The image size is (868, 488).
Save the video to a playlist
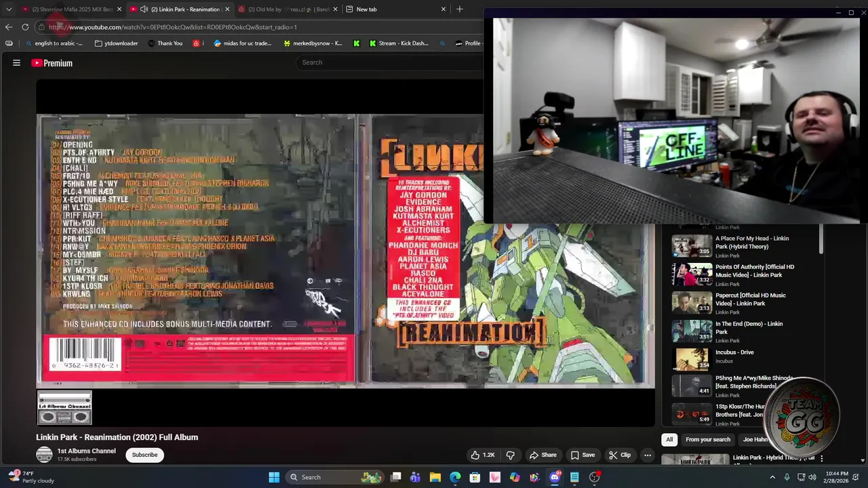(x=583, y=455)
